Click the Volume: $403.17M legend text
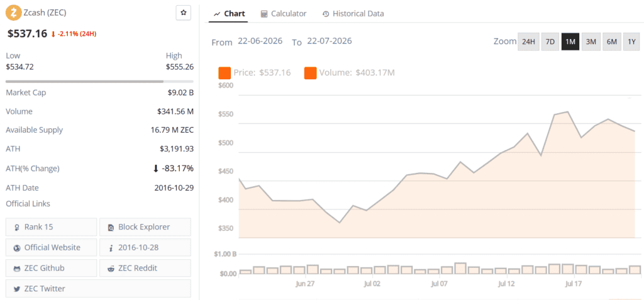Viewport: 644px width, 300px height. (x=357, y=73)
